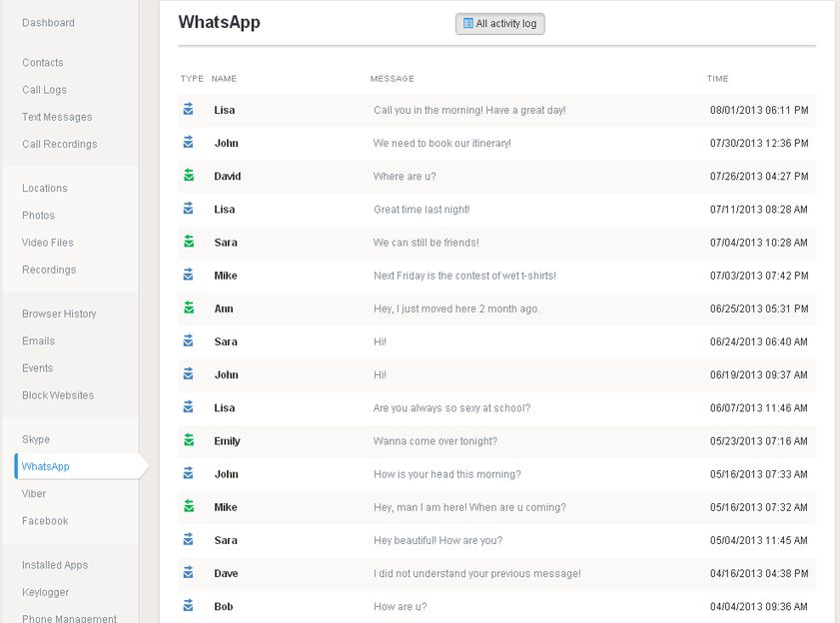Switch to the Facebook section
Screen dimensions: 840x623
pyautogui.click(x=45, y=521)
